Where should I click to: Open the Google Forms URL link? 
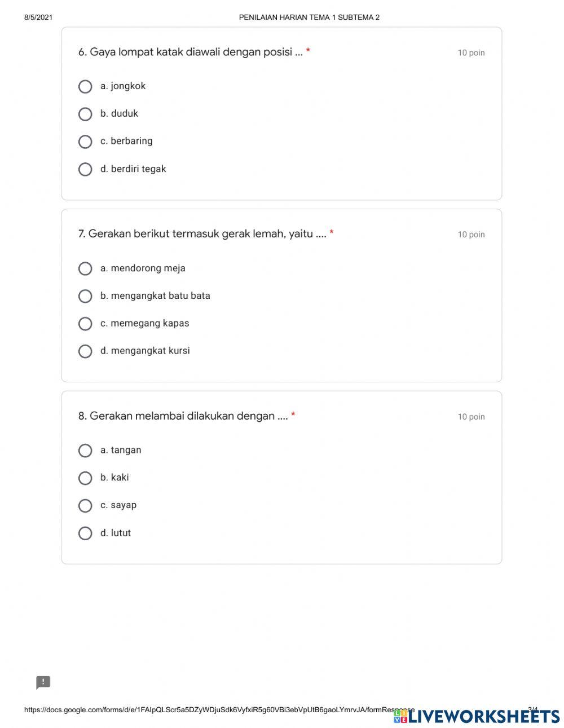coord(219,710)
